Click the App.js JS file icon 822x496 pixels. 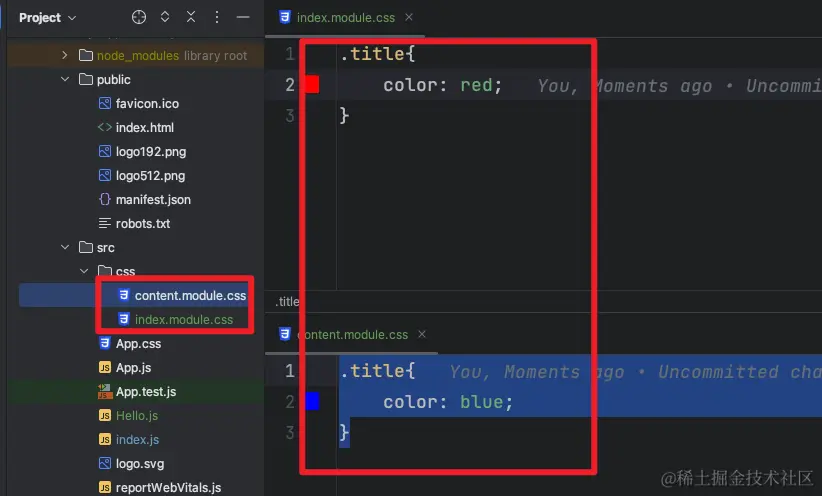[x=105, y=368]
